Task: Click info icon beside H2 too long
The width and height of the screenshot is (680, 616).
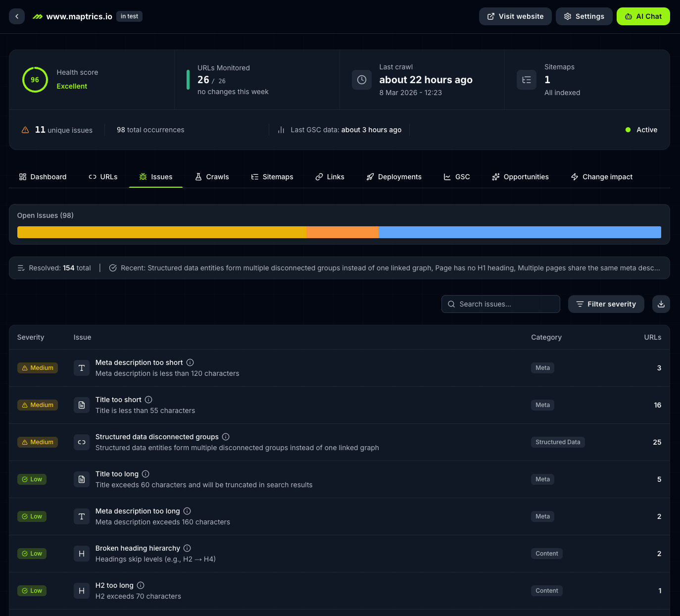Action: point(141,585)
